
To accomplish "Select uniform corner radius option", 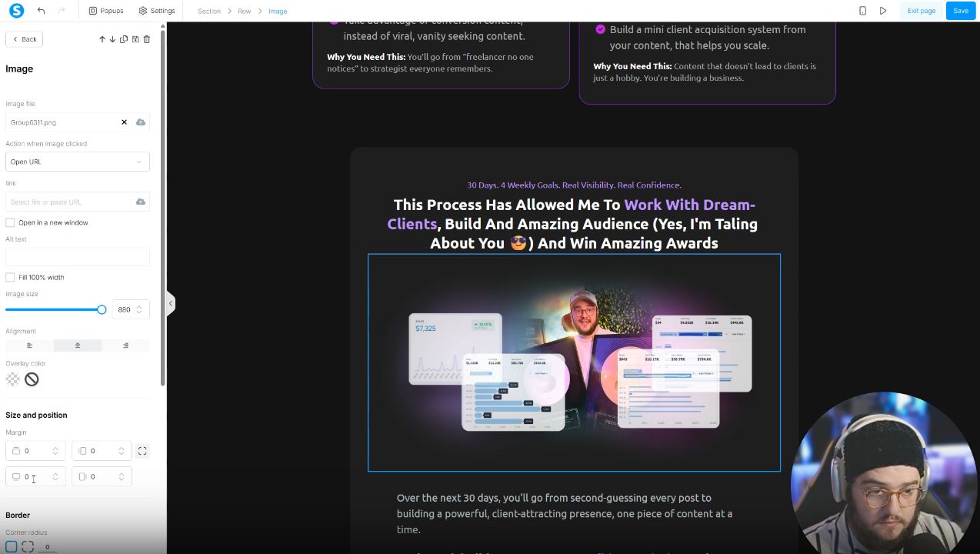I will point(12,547).
